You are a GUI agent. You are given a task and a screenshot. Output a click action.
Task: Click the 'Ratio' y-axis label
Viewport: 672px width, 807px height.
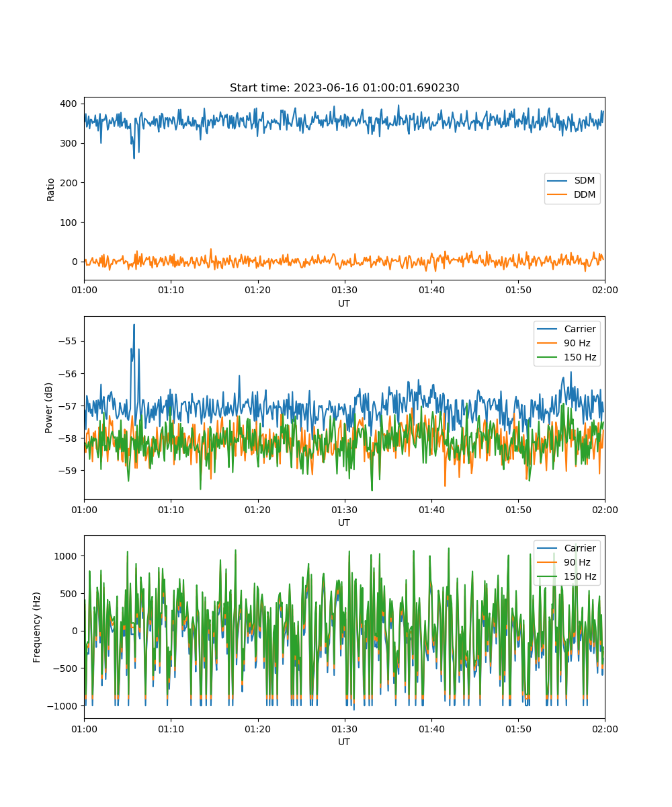click(50, 189)
